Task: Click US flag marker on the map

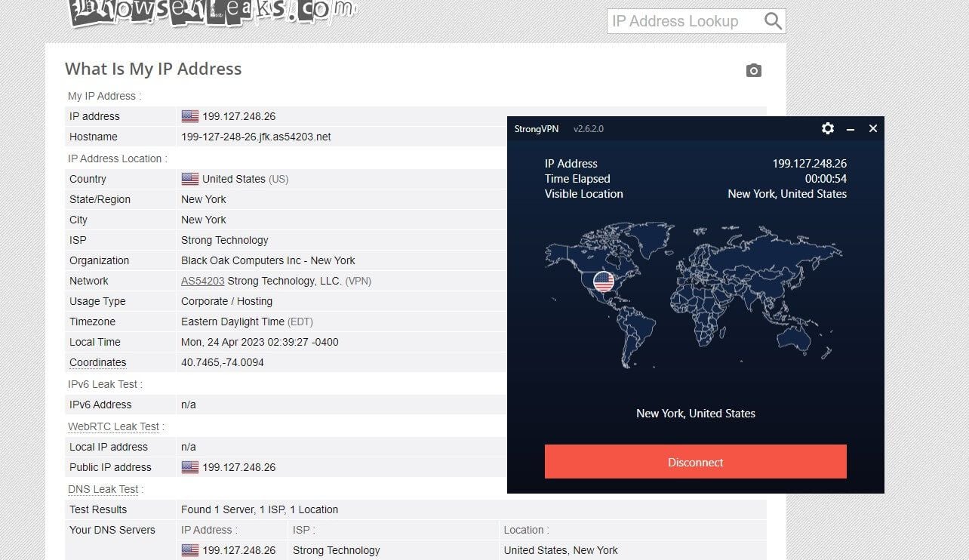Action: (x=604, y=282)
